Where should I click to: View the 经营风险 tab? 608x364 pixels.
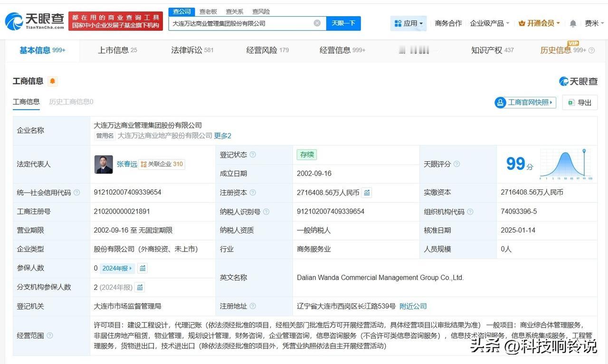[267, 50]
